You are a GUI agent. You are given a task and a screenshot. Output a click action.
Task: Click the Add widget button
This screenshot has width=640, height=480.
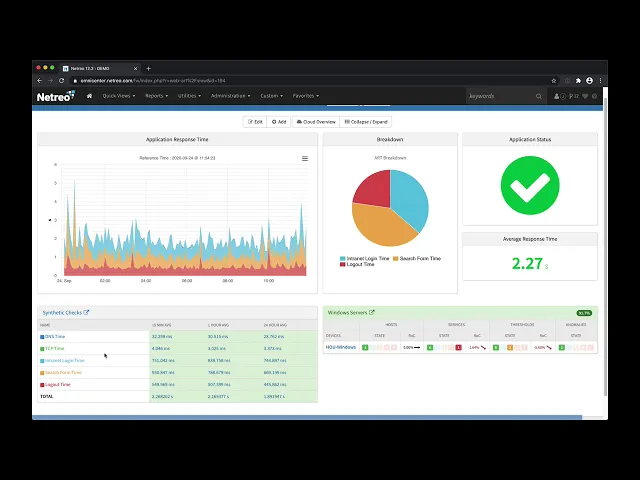pos(279,122)
